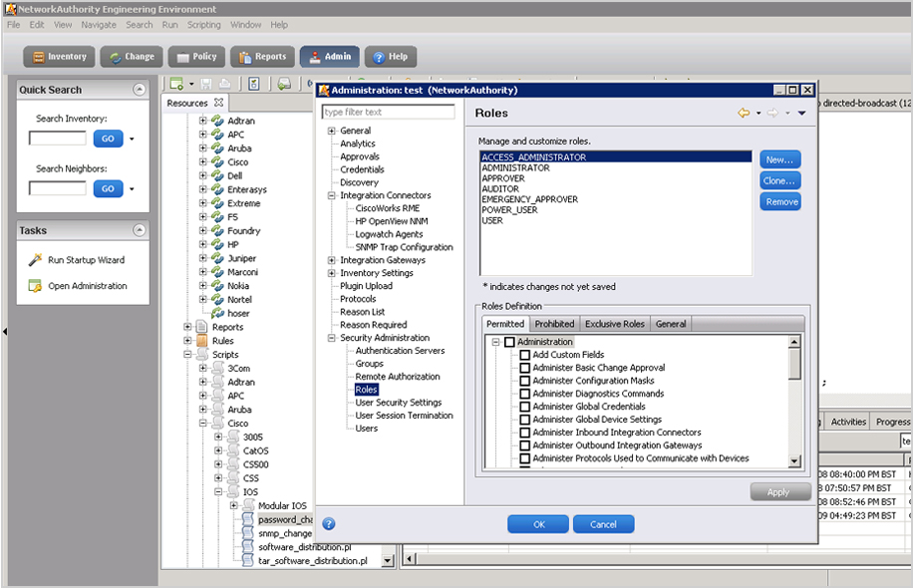Screen dimensions: 913x588
Task: Click the Search Neighbors input field
Action: [58, 188]
